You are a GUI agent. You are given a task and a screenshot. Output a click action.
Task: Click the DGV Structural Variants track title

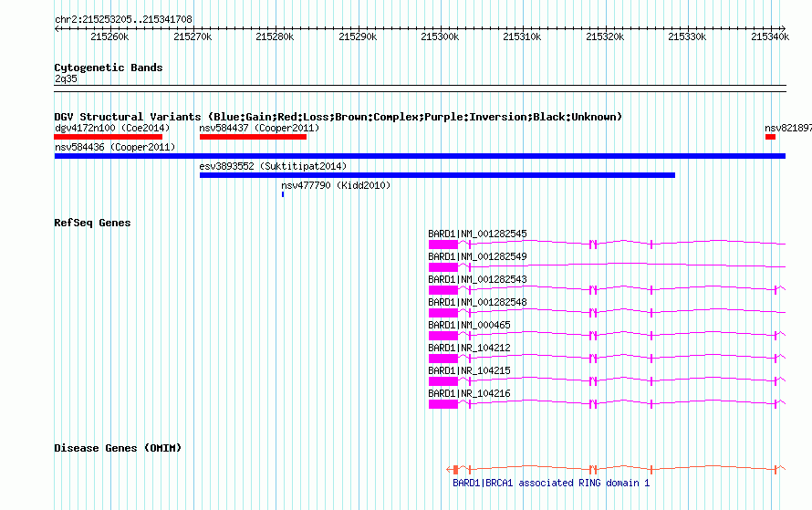[x=338, y=117]
